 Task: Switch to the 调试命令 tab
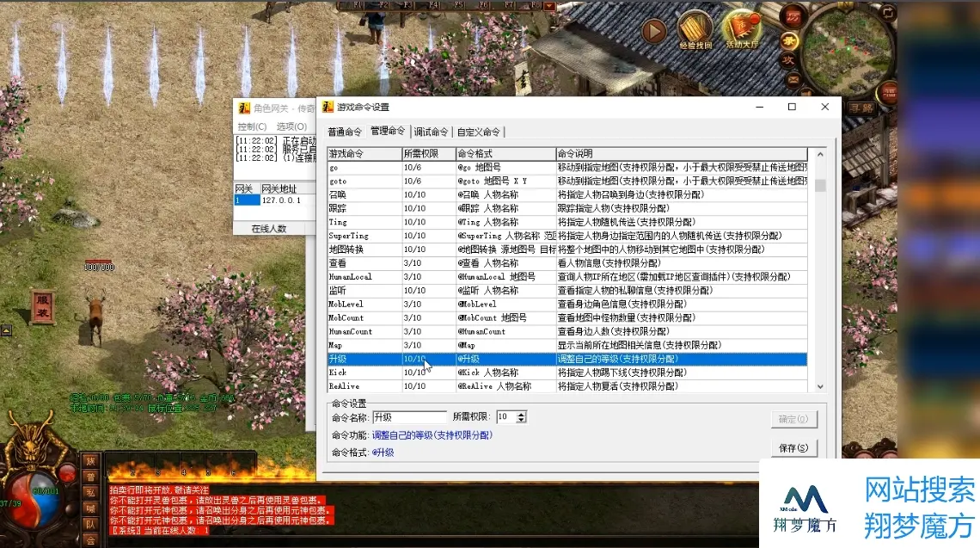pyautogui.click(x=431, y=132)
